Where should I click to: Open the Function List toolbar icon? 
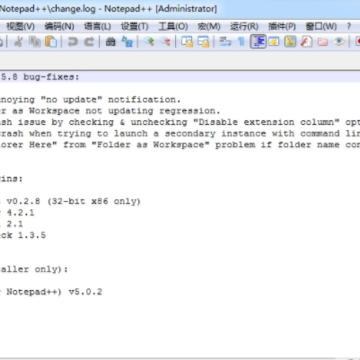(306, 42)
